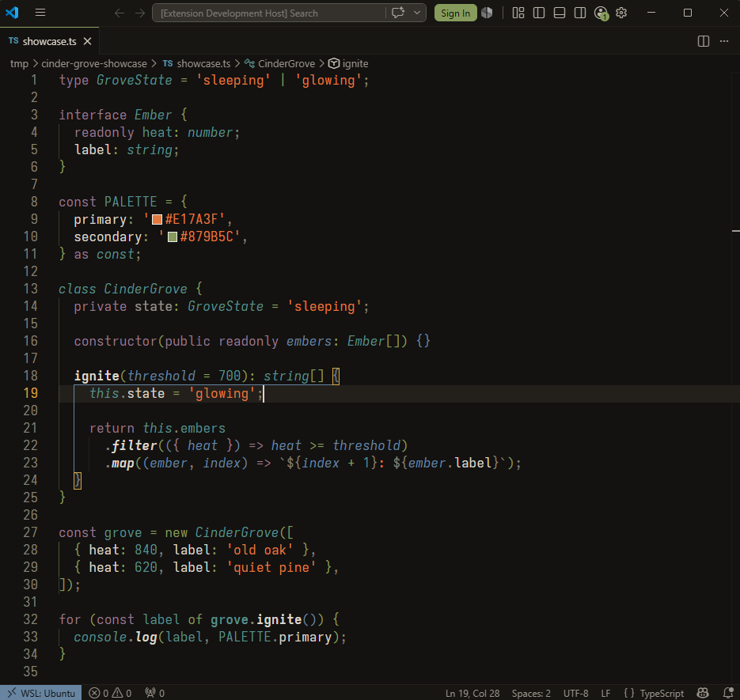
Task: Click the Ln 19, Col 28 status entry
Action: tap(472, 693)
